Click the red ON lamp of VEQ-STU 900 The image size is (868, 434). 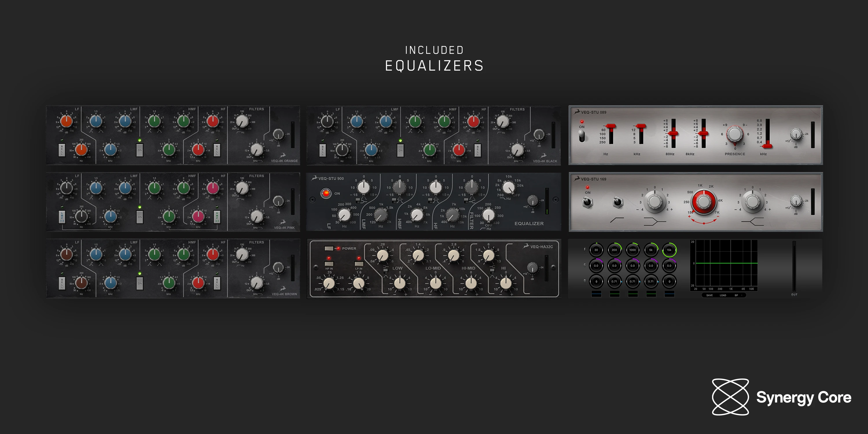[x=325, y=193]
